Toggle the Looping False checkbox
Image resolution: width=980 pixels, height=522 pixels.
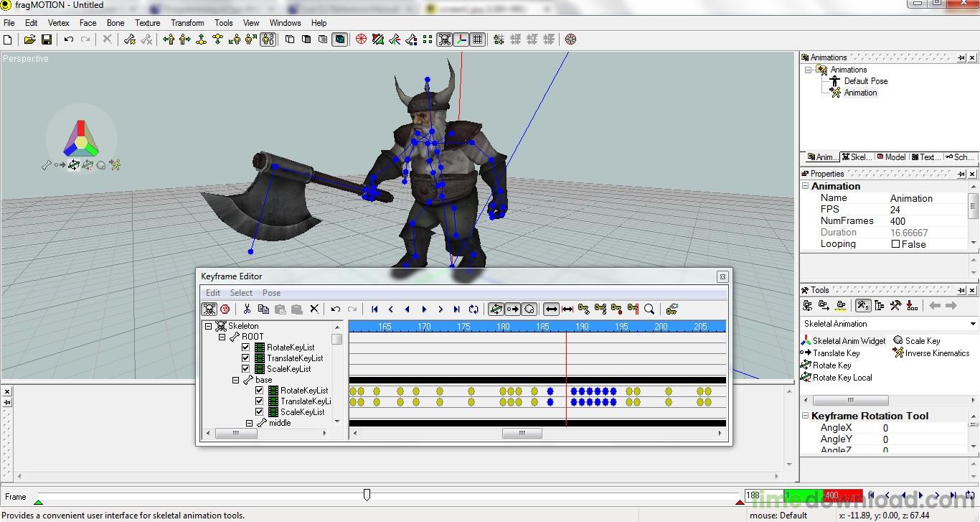point(895,244)
